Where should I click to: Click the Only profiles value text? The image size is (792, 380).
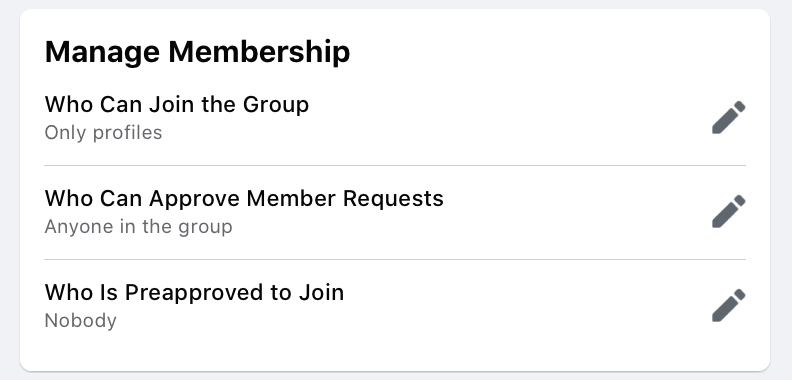[x=104, y=133]
